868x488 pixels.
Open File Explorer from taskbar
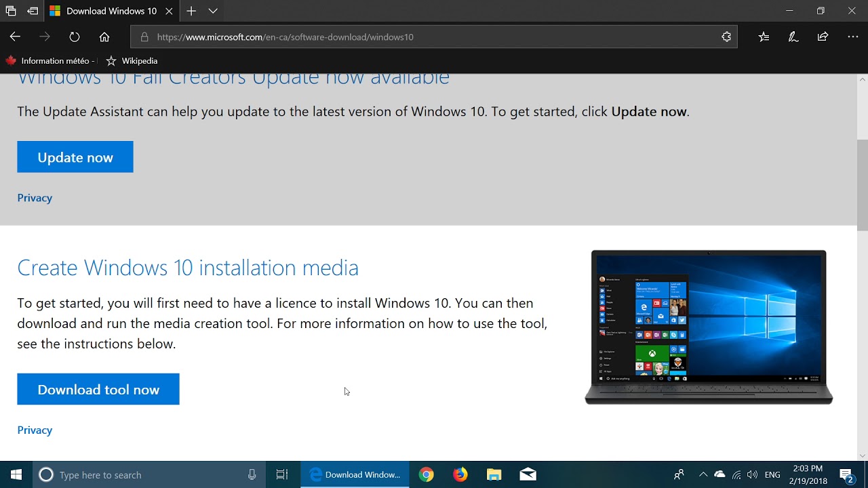click(x=494, y=474)
